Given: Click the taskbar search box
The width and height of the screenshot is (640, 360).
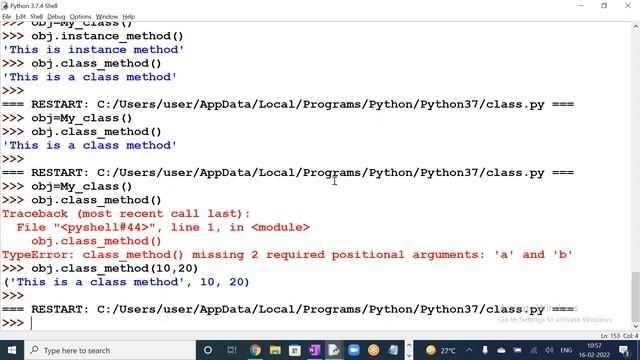Looking at the screenshot, I should pos(110,350).
